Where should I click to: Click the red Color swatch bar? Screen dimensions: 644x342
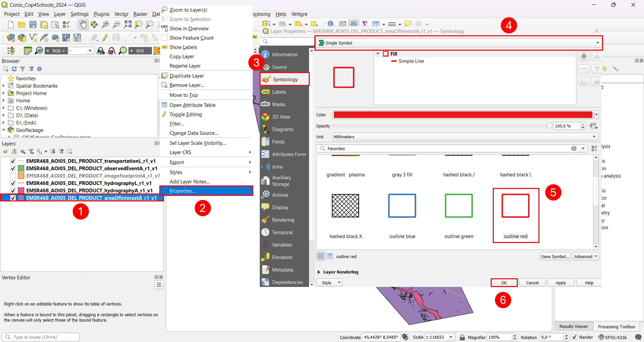(462, 115)
